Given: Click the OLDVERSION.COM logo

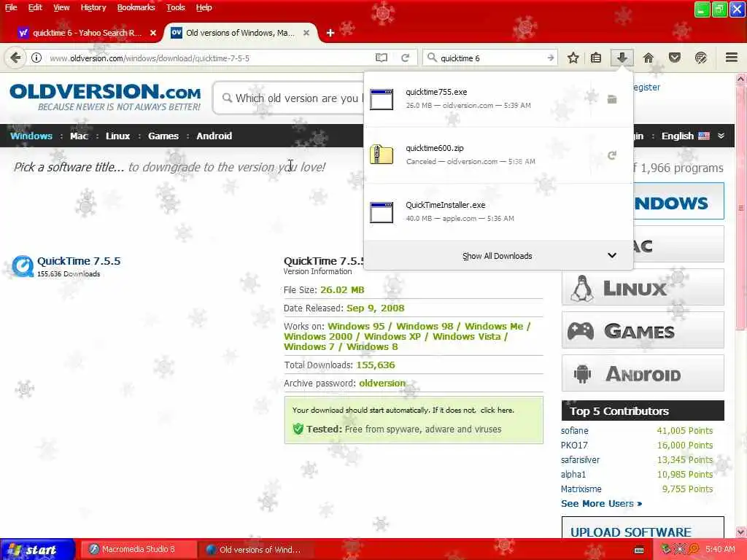Looking at the screenshot, I should [x=105, y=97].
